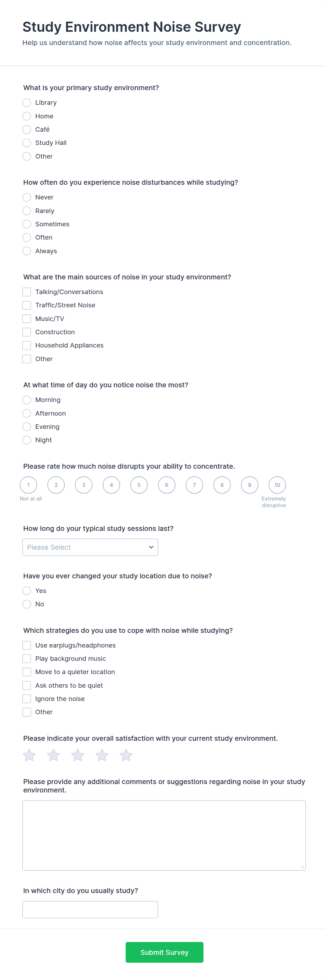Select rating 5 on disruption scale
The image size is (325, 980).
[x=139, y=485]
